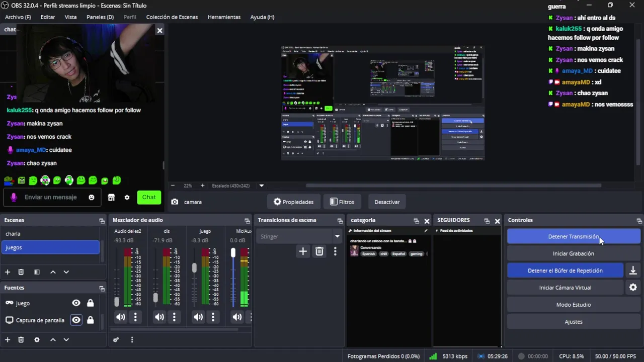This screenshot has width=644, height=362.
Task: Open emoji picker in chat input
Action: coord(91,197)
